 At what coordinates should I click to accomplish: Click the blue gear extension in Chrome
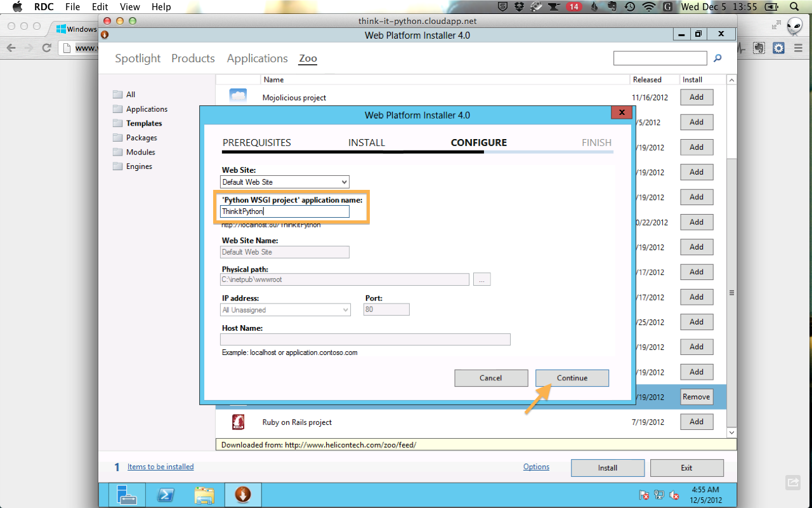778,48
